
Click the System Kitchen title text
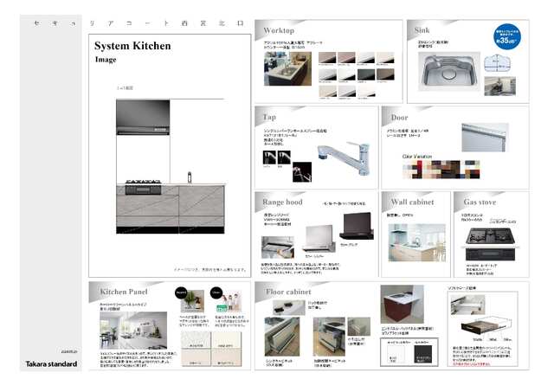pos(132,46)
